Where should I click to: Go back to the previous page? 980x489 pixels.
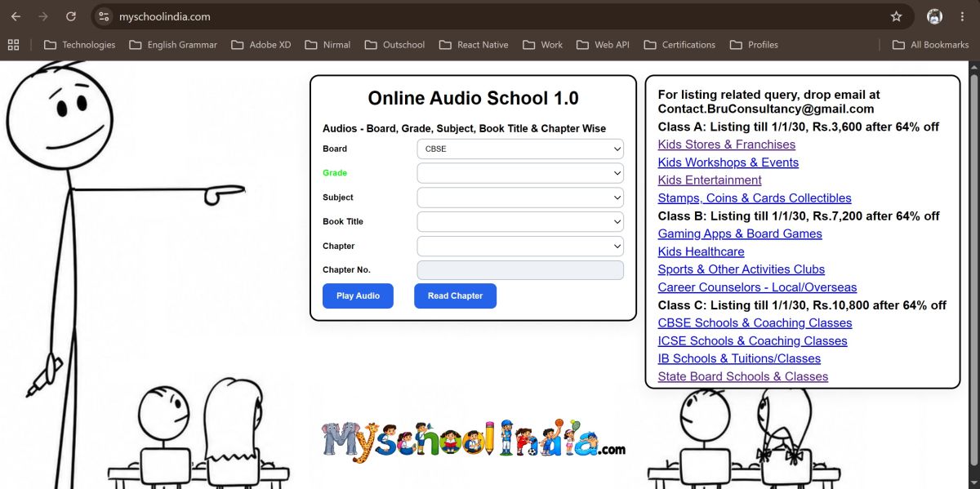16,16
